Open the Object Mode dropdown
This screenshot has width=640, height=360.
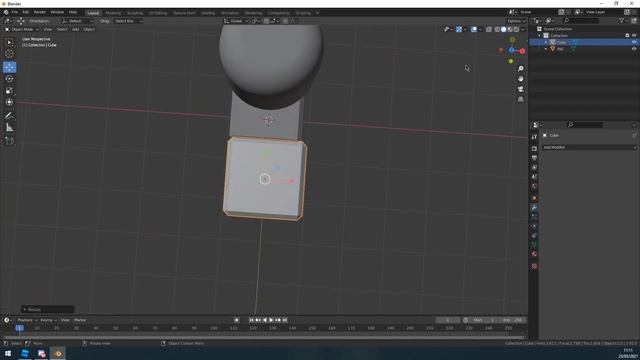coord(21,29)
